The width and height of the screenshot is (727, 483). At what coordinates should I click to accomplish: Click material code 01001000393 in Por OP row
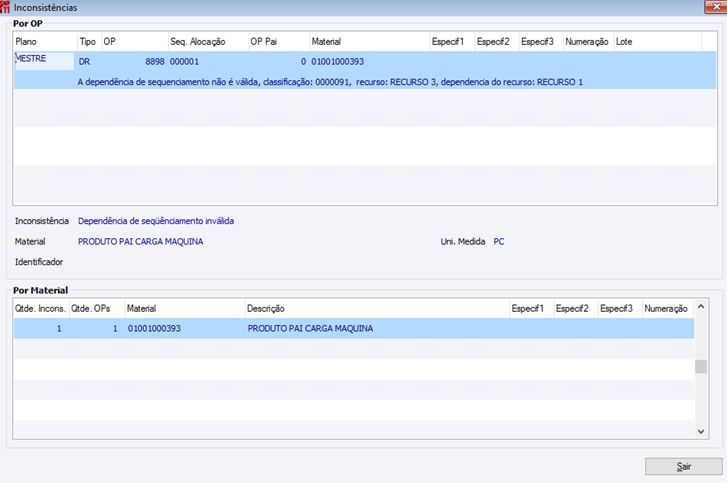[338, 61]
